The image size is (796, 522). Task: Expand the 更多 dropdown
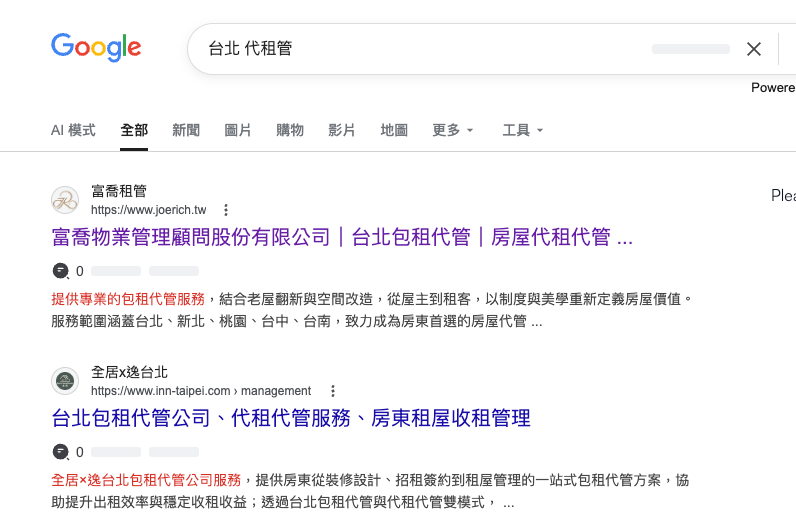pos(452,130)
